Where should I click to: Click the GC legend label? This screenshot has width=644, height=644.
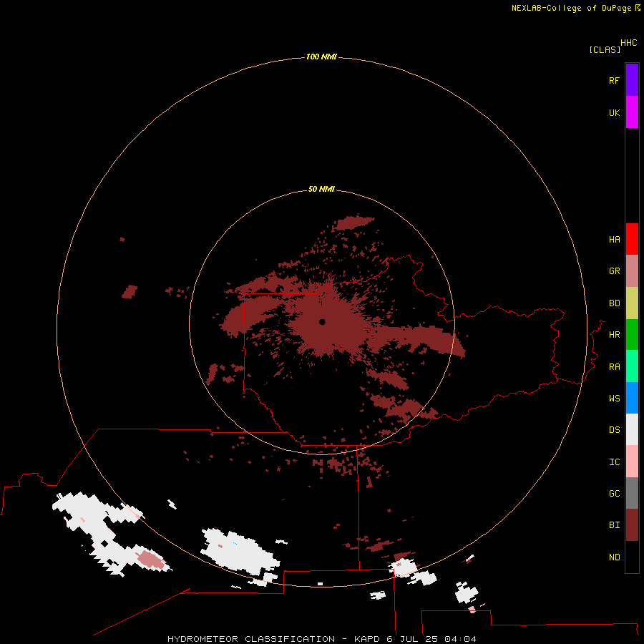(614, 494)
